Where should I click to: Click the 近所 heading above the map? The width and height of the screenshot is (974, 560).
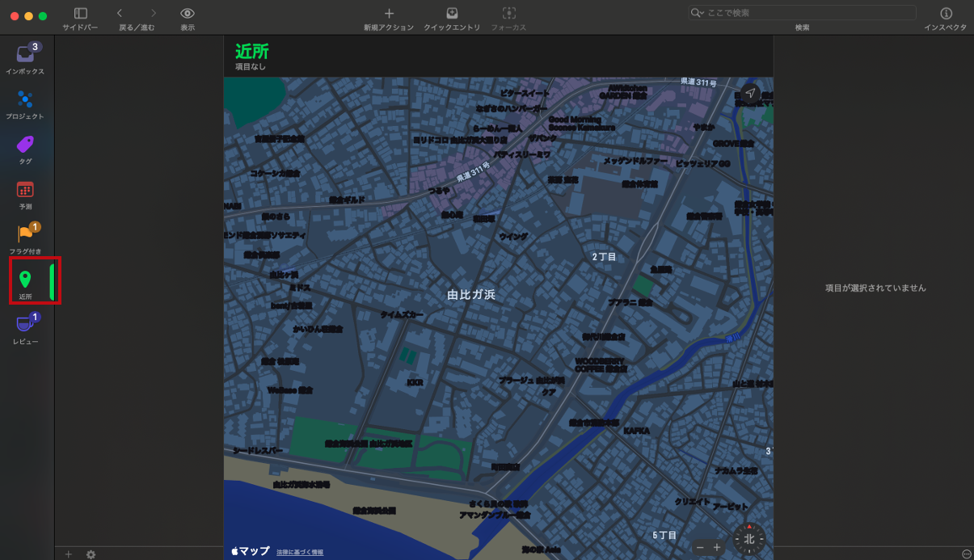click(252, 52)
